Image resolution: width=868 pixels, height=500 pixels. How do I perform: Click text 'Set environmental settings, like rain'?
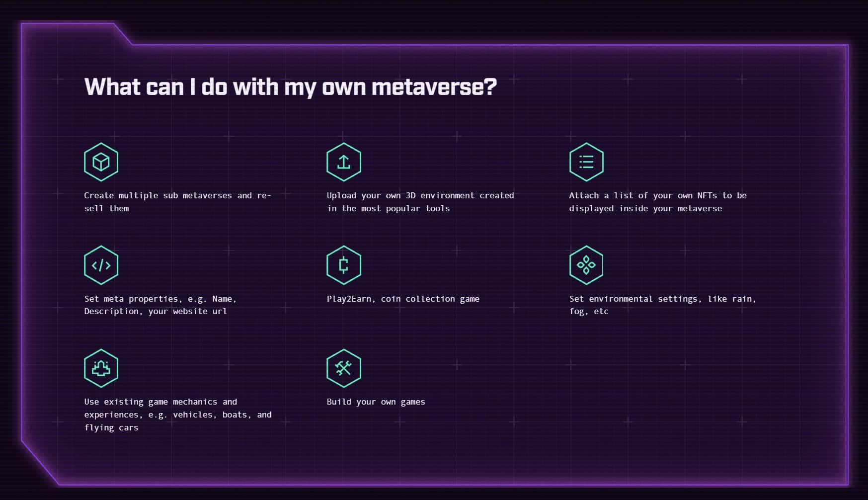click(x=660, y=299)
